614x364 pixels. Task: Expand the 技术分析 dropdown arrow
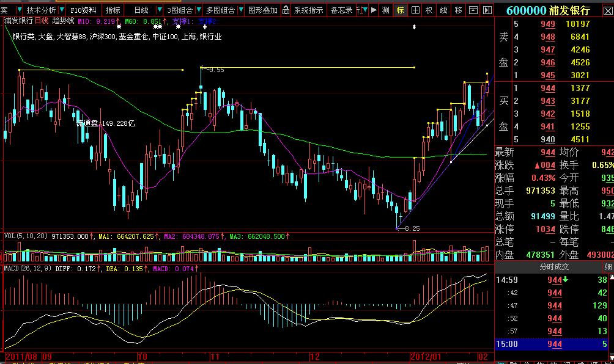(x=61, y=10)
